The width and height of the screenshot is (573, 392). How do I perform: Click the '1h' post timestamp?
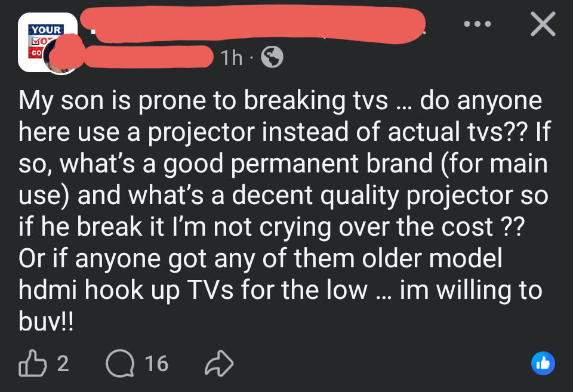(x=232, y=58)
